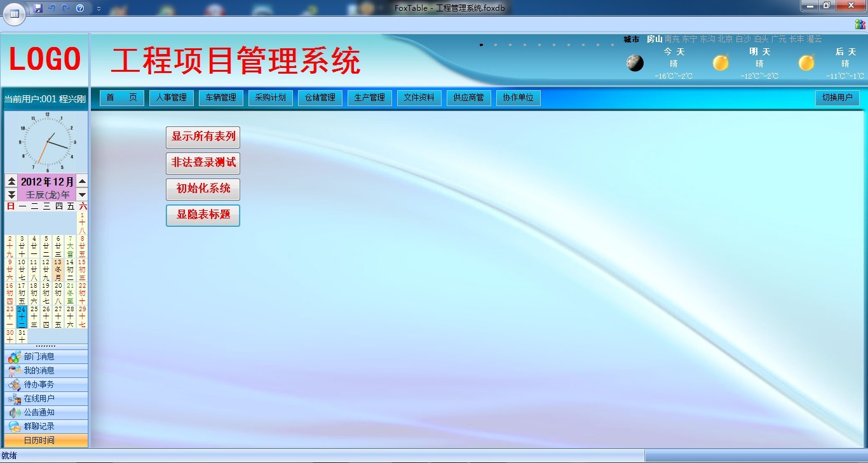Screen dimensions: 868x463
Task: Click the 公告通知 speaker icon
Action: (14, 413)
